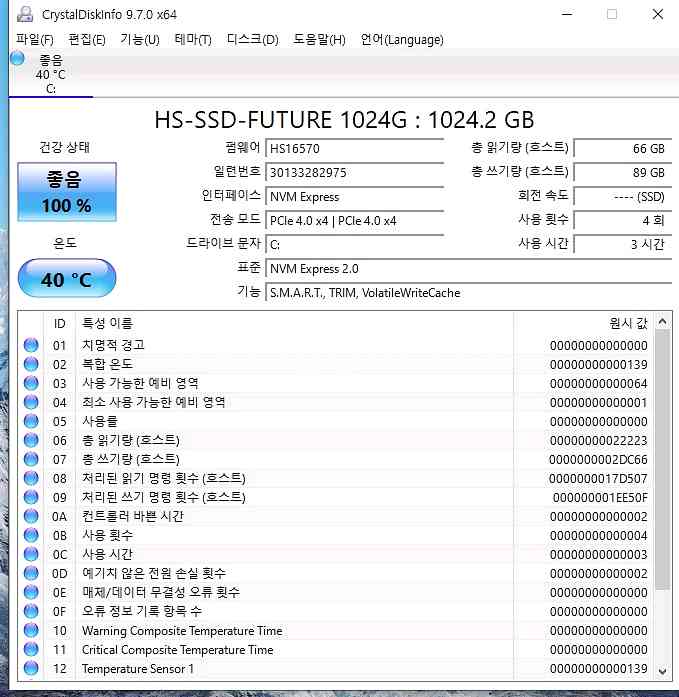Click the 특성 이름 column header
Viewport: 679px width, 697px height.
[294, 324]
